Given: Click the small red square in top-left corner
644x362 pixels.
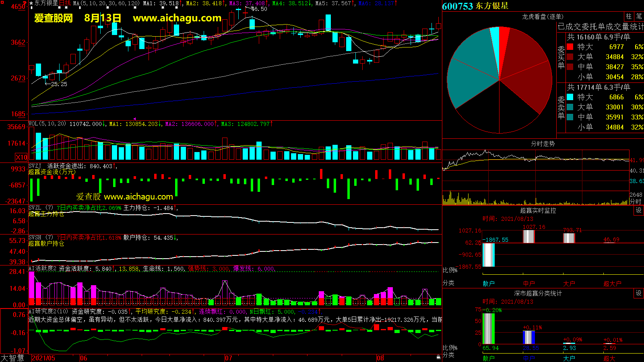Looking at the screenshot, I should tap(2, 2).
